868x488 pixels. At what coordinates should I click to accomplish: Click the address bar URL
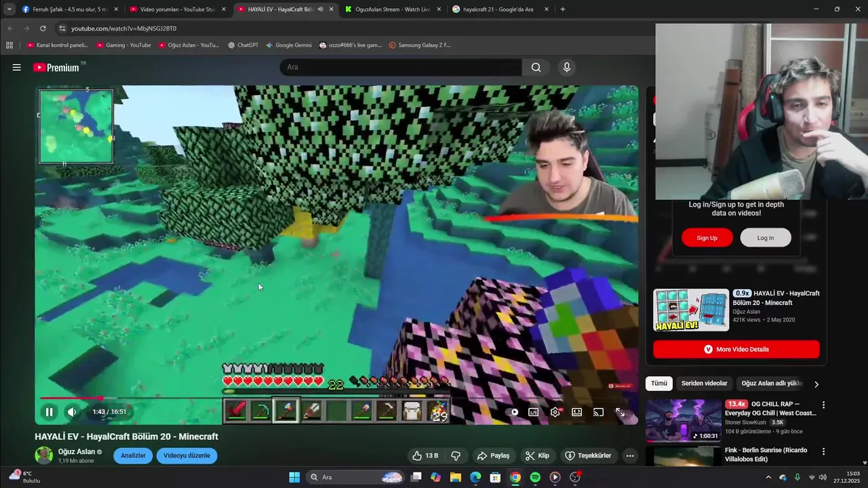[124, 28]
